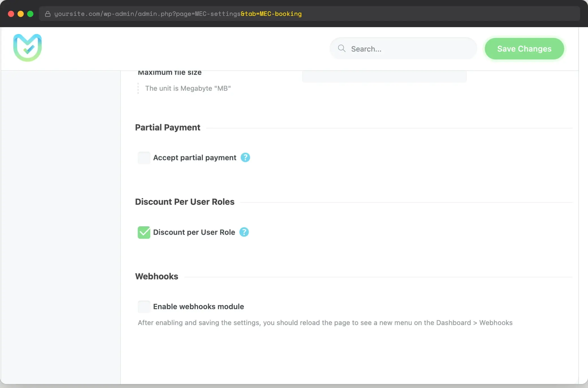Click the magnifier icon in the search box
This screenshot has height=388, width=588.
coord(342,48)
